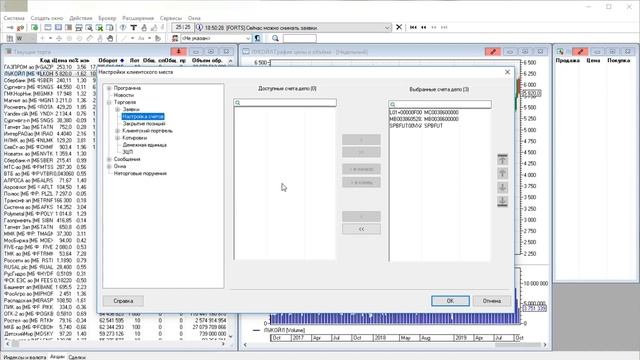Select ЭЦП in settings tree
640x360 pixels.
coord(128,152)
